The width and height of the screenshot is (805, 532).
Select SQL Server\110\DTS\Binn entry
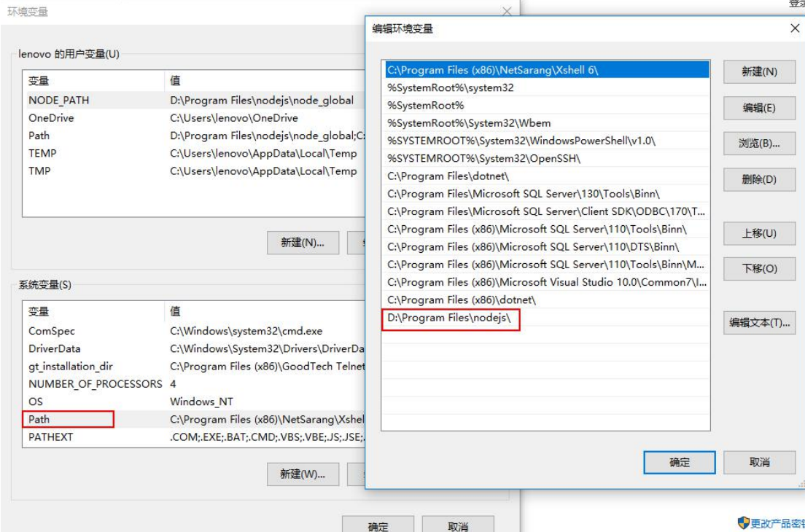[x=547, y=247]
